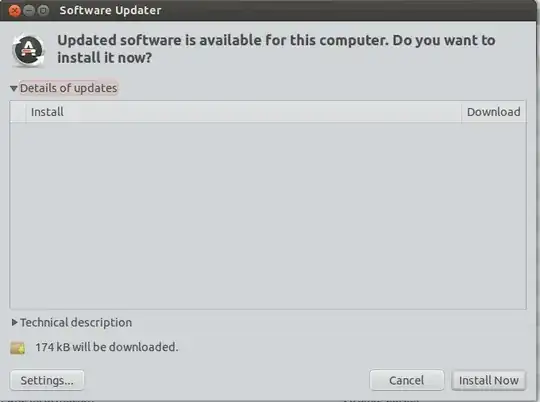
Task: Open the Settings... dialog
Action: pos(47,380)
